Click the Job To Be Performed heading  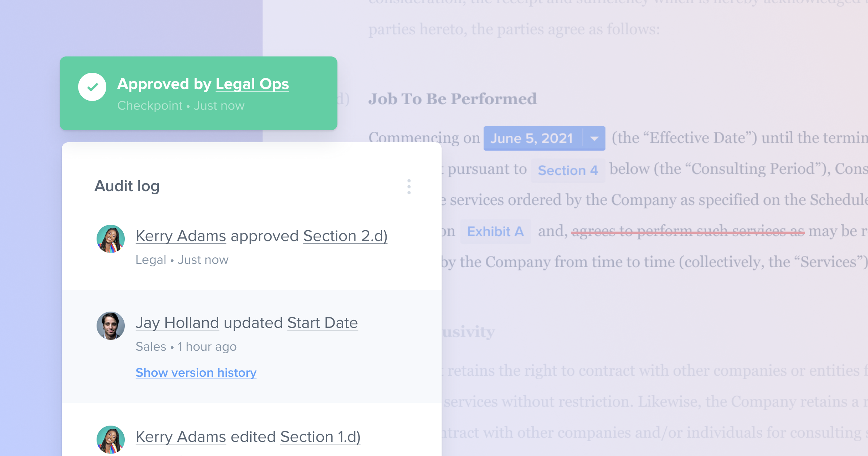coord(452,99)
